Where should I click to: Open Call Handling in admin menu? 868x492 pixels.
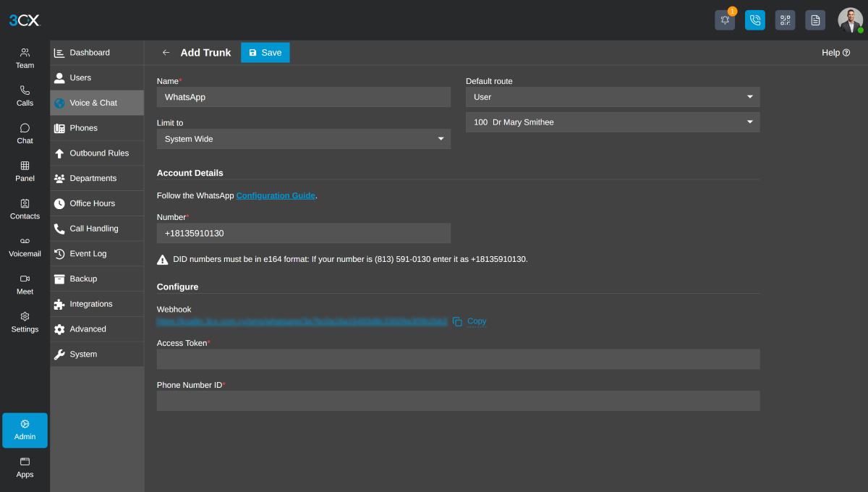[97, 229]
